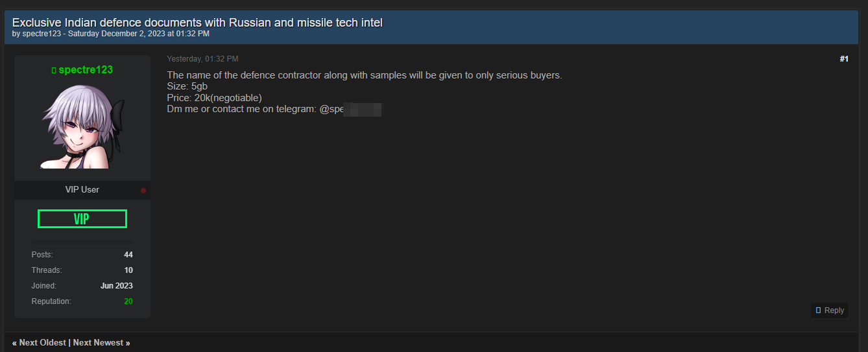This screenshot has height=352, width=868.
Task: Click the red offline status dot
Action: point(143,191)
